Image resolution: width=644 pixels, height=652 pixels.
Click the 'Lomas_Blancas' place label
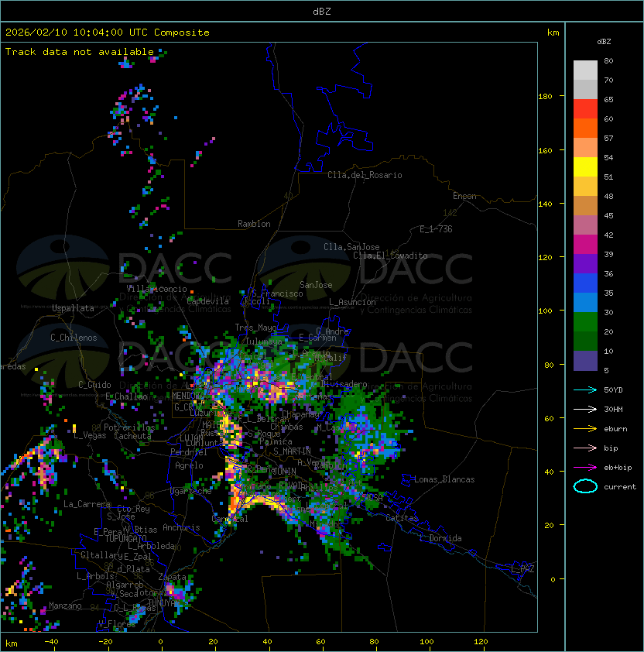pyautogui.click(x=444, y=480)
